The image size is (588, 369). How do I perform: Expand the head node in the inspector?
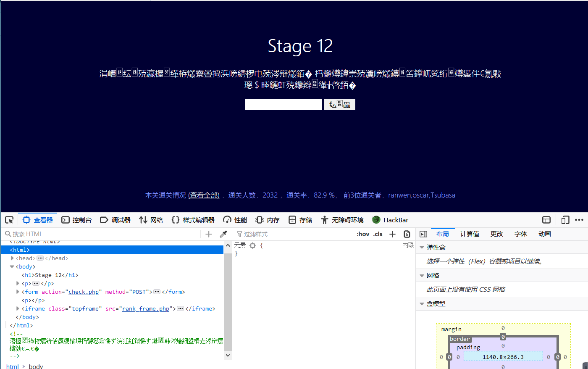[12, 258]
